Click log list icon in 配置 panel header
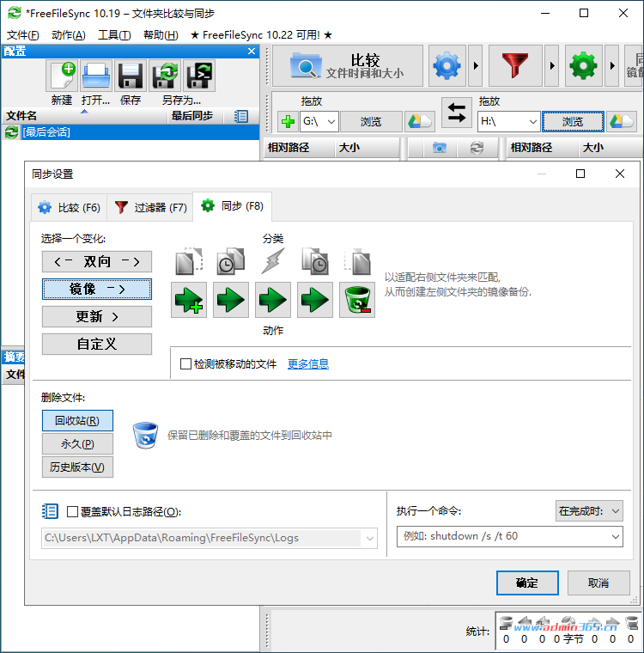Screen dimensions: 644x653 coord(240,116)
